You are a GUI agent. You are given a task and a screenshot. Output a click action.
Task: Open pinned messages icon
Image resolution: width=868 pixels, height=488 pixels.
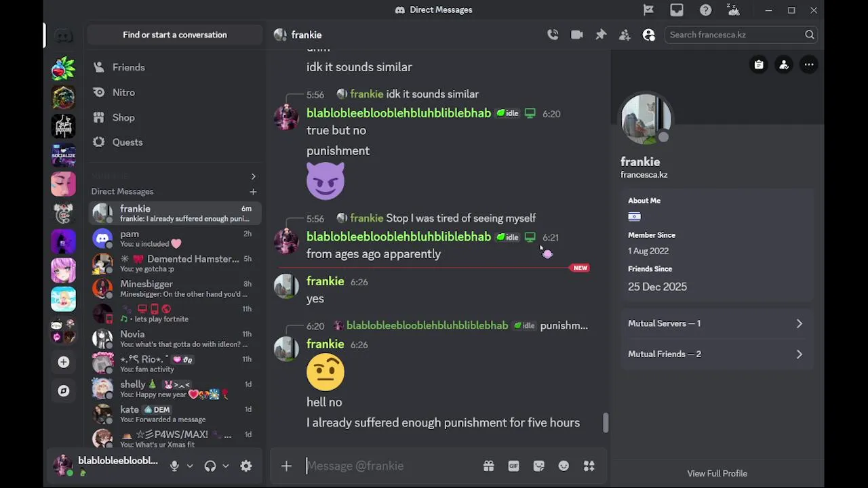click(601, 35)
